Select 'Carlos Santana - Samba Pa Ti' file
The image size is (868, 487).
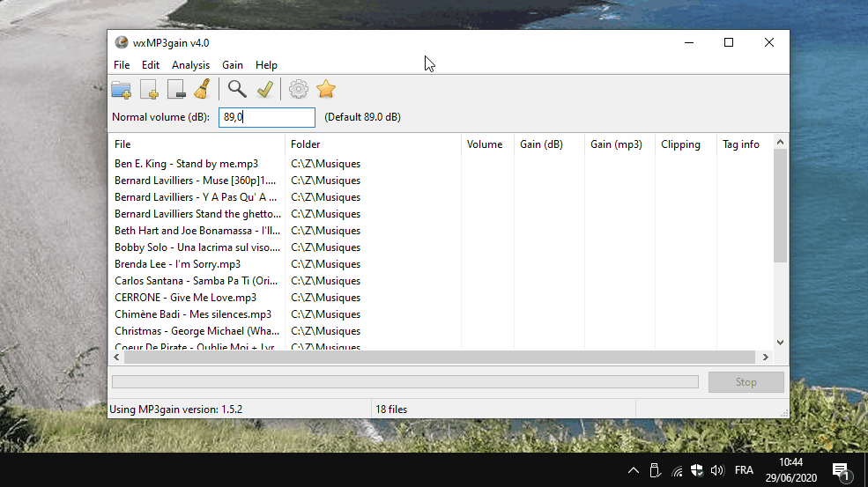196,281
